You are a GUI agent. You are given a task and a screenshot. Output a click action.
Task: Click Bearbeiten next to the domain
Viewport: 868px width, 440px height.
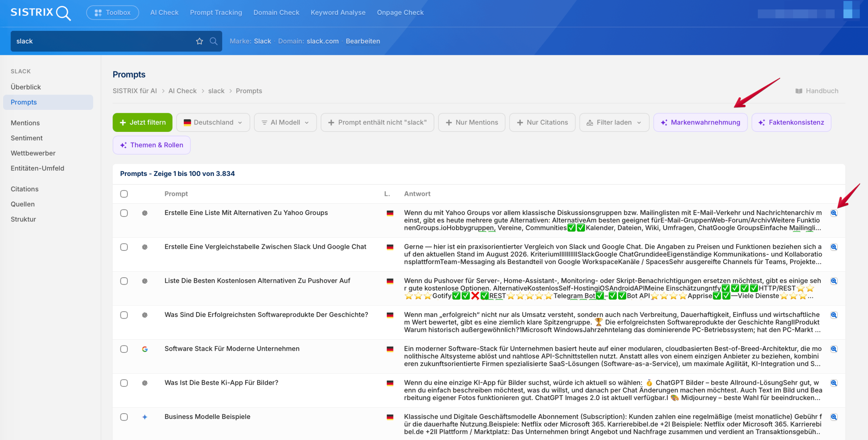(363, 41)
